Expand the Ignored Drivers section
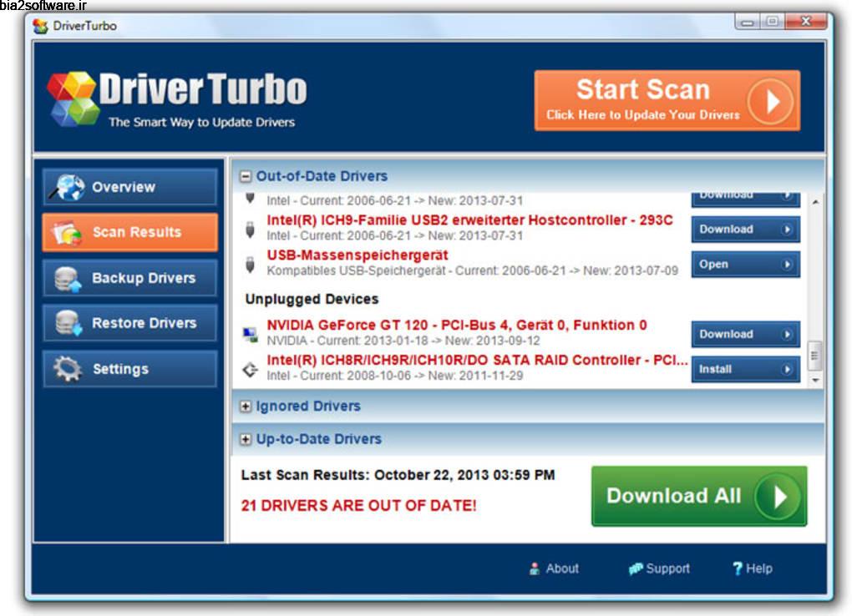 coord(245,406)
